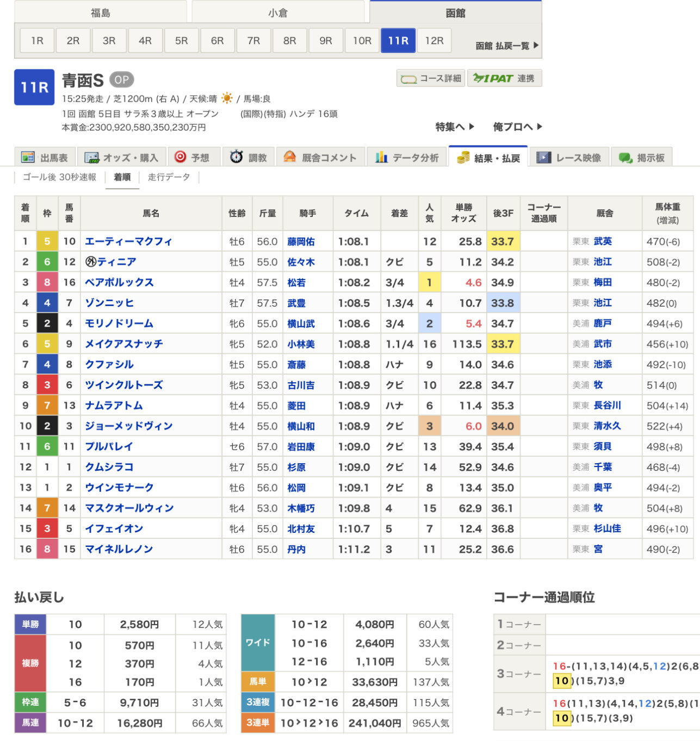The image size is (700, 741).
Task: Open horse エーティーマクフィ link
Action: (128, 241)
